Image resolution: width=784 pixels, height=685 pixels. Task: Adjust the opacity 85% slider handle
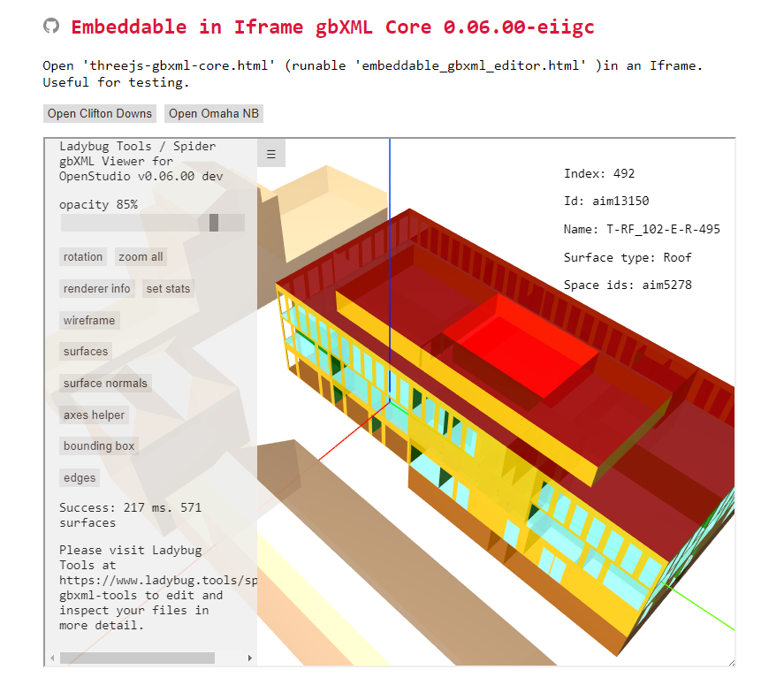pos(214,223)
